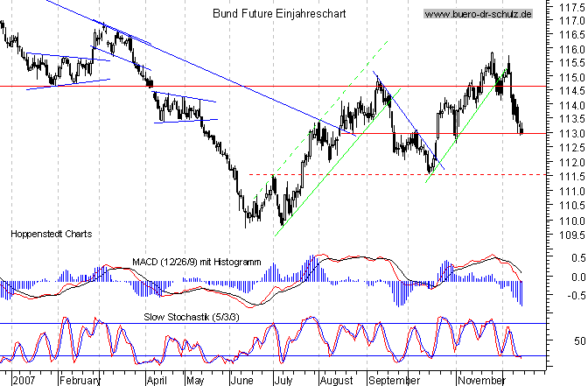Select the July label on time axis
Image resolution: width=588 pixels, height=386 pixels.
click(283, 381)
